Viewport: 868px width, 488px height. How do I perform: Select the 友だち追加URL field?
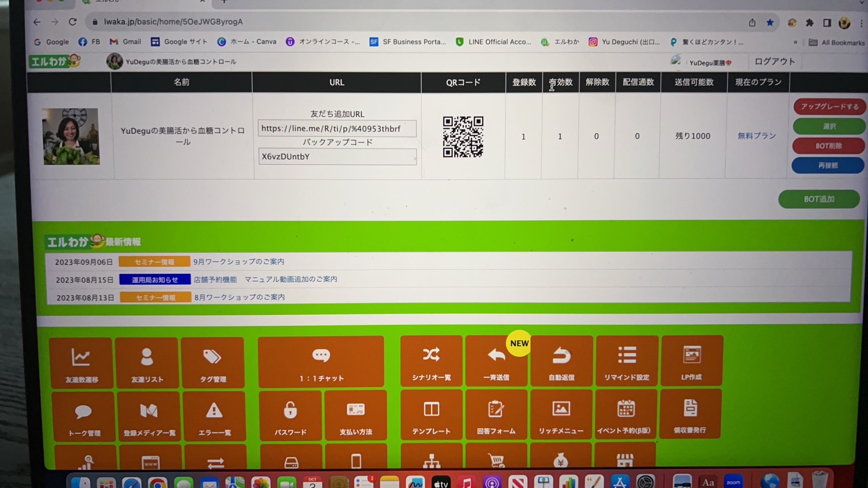[x=337, y=129]
